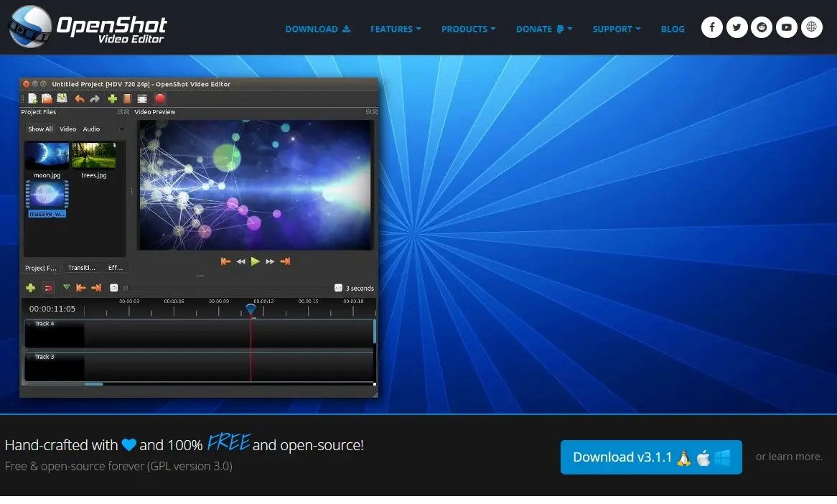
Task: Click the video preview image
Action: point(256,185)
